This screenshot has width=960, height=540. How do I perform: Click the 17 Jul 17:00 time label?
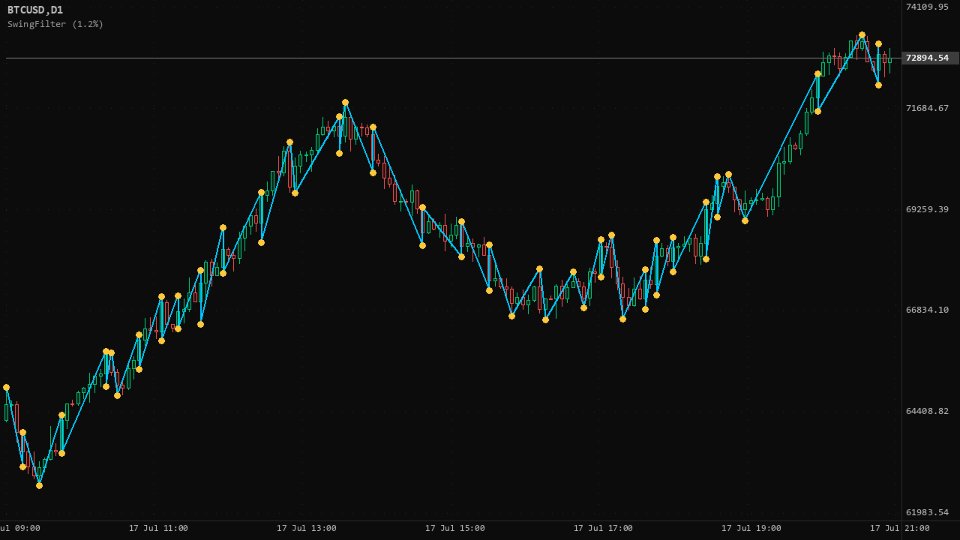pyautogui.click(x=603, y=528)
